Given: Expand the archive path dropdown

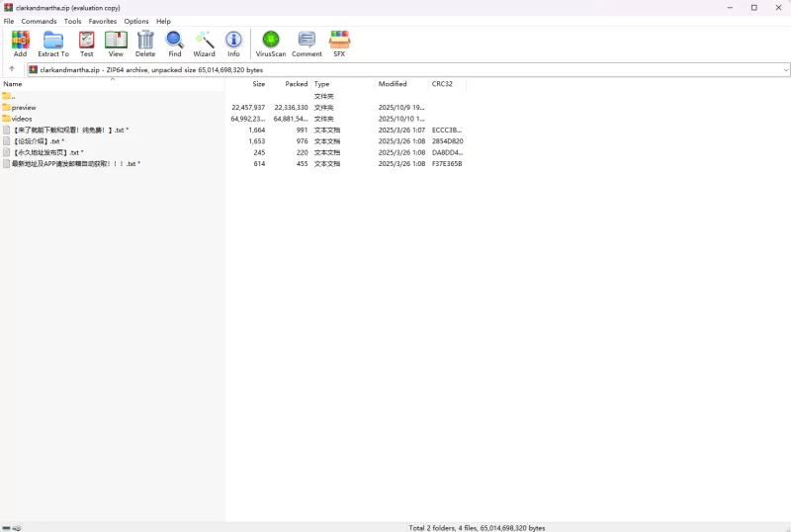Looking at the screenshot, I should point(785,70).
